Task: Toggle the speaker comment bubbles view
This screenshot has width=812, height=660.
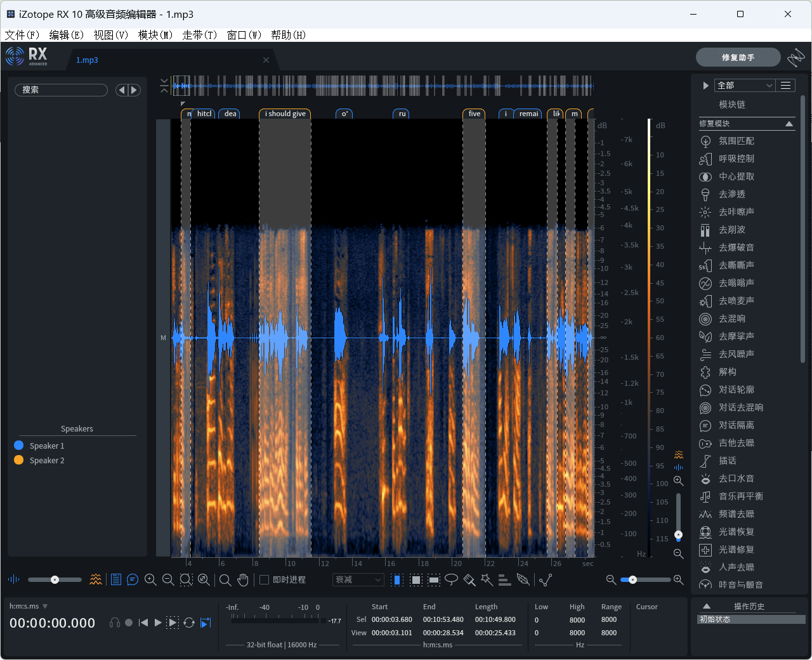Action: pos(133,579)
